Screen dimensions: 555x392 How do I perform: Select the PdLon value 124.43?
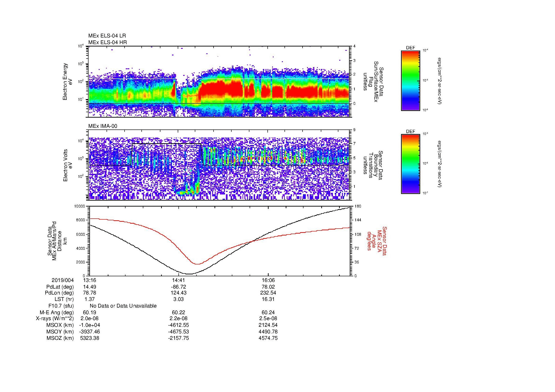point(178,293)
